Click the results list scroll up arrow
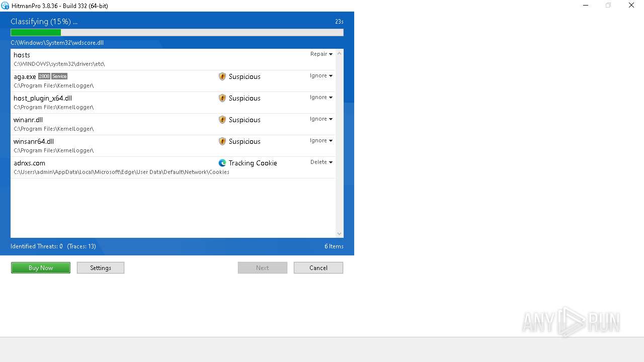Image resolution: width=644 pixels, height=362 pixels. 339,53
